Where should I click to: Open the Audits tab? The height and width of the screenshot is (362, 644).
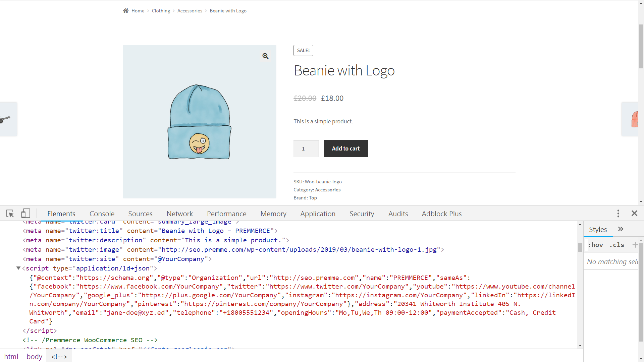click(x=398, y=214)
